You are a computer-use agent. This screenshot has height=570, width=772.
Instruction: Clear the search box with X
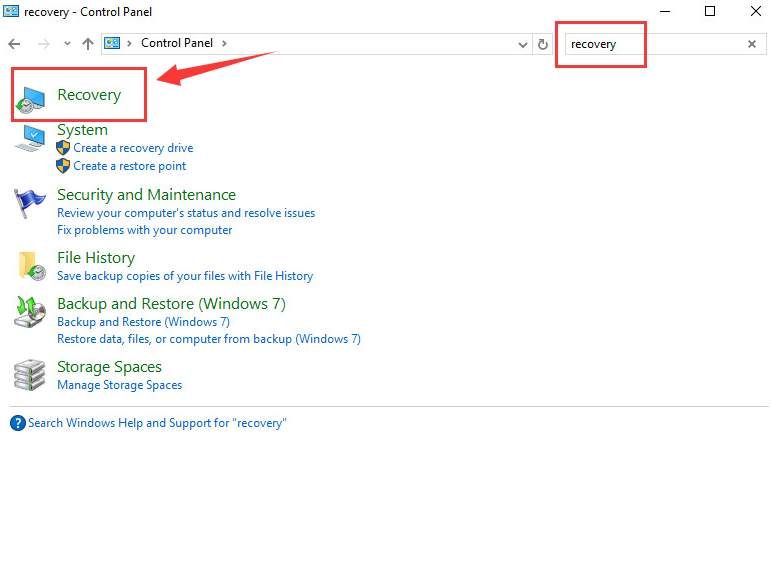click(752, 44)
